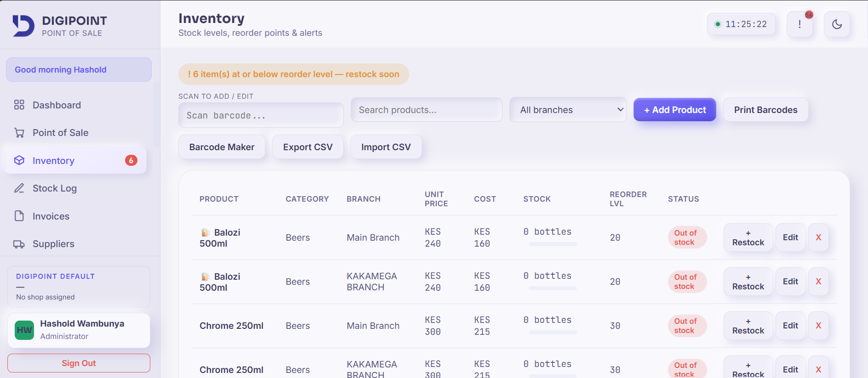The width and height of the screenshot is (868, 378).
Task: Click the stock bar of Balozi Main Branch
Action: [x=553, y=244]
